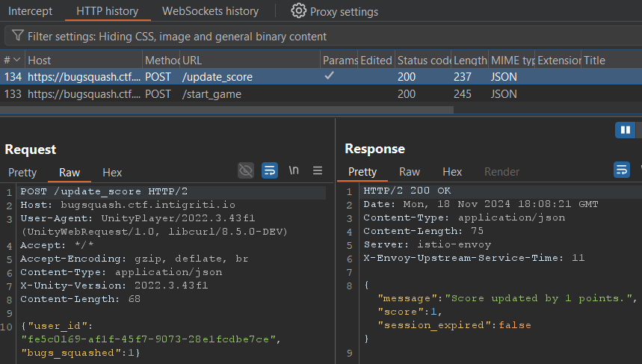
Task: Select Raw view in Response panel
Action: click(410, 172)
